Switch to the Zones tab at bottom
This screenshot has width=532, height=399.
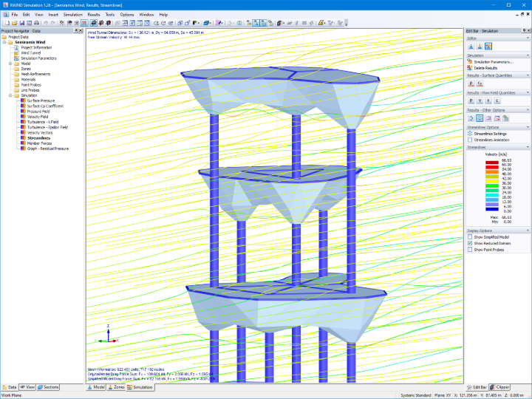tap(116, 387)
